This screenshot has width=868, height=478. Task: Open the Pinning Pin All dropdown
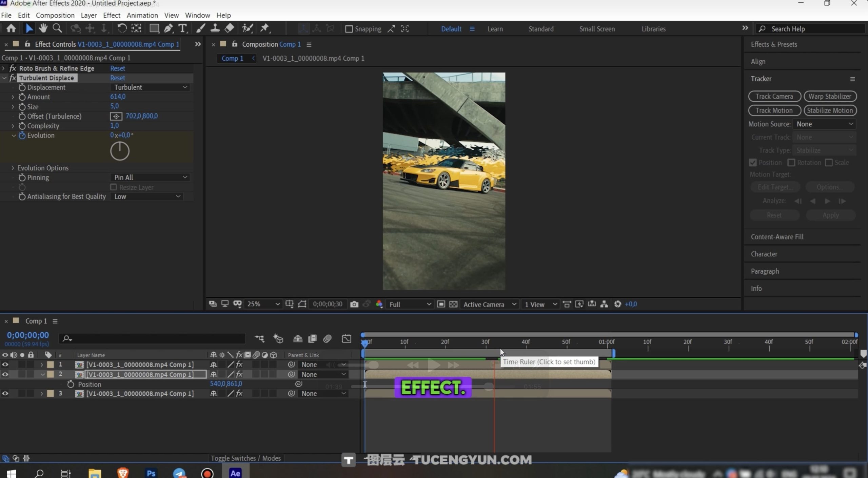click(x=150, y=178)
